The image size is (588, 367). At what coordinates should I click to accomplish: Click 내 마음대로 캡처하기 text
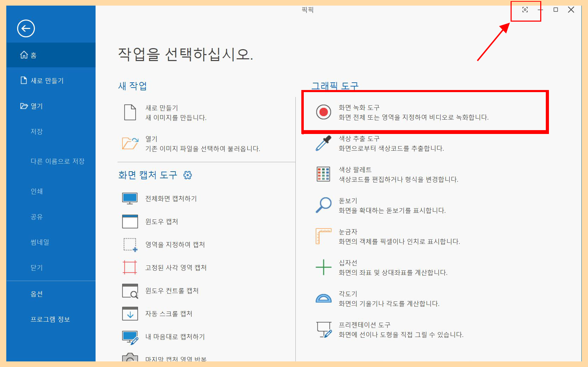pyautogui.click(x=175, y=337)
